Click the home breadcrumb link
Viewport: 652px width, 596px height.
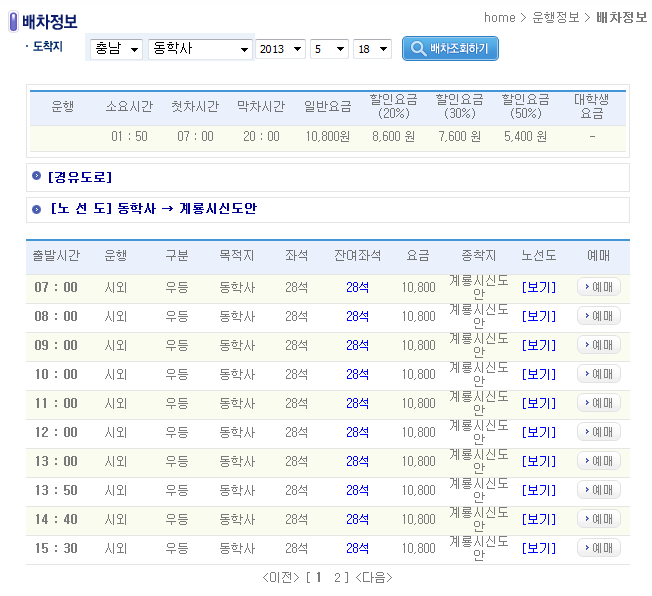click(x=499, y=17)
